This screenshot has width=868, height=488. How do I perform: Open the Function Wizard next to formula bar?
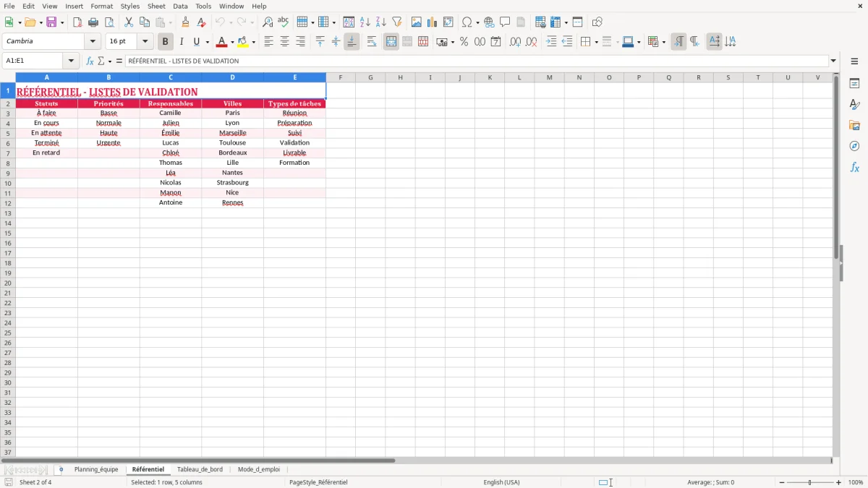pos(90,61)
